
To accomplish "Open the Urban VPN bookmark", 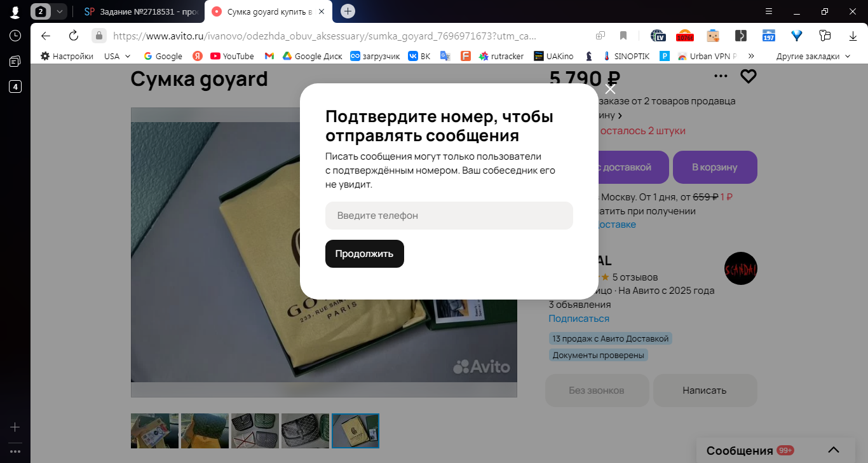I will pos(707,56).
